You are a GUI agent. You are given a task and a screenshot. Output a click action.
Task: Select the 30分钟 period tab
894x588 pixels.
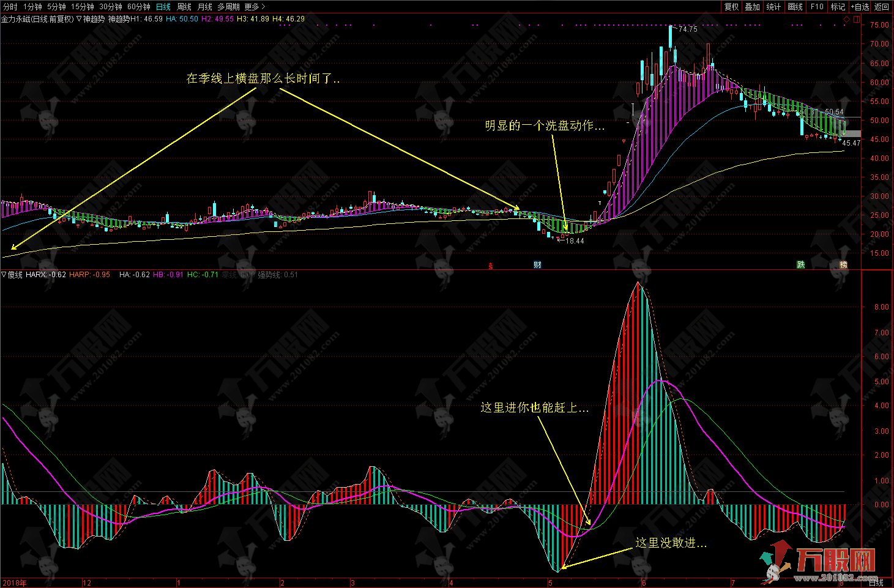111,7
